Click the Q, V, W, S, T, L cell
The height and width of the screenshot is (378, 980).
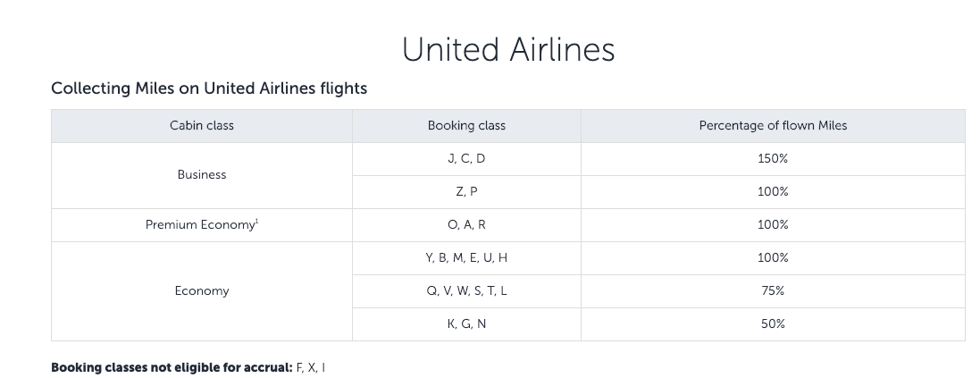coord(466,291)
